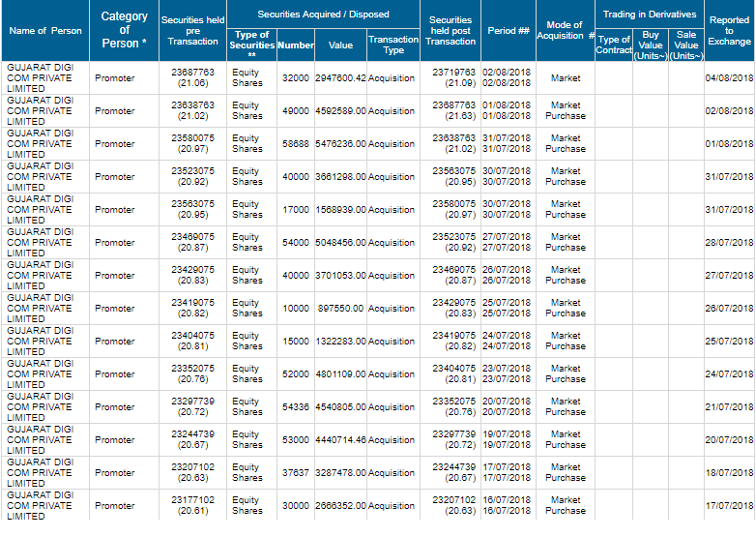
Task: Click the 'Trading in Derivatives' header
Action: (649, 15)
